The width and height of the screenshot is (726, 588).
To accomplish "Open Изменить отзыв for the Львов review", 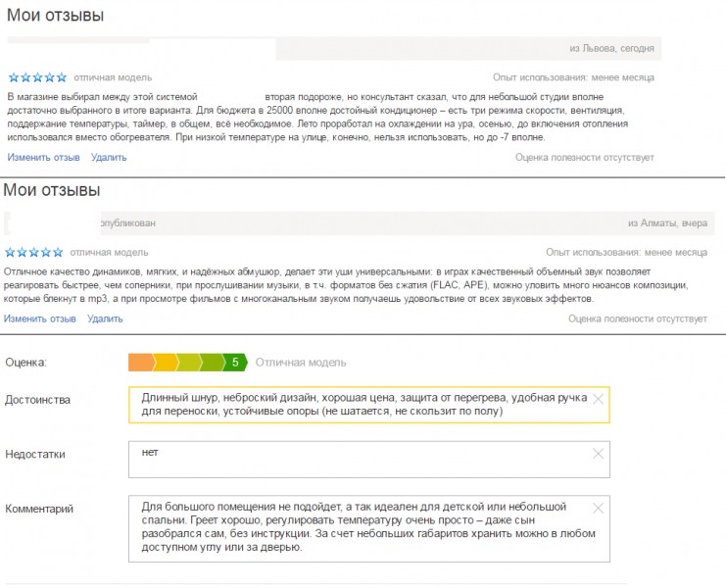I will click(44, 157).
